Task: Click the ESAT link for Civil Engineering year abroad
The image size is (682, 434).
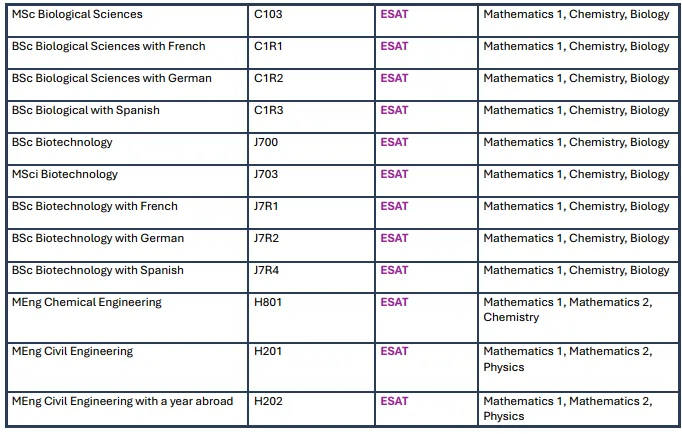Action: pos(394,402)
